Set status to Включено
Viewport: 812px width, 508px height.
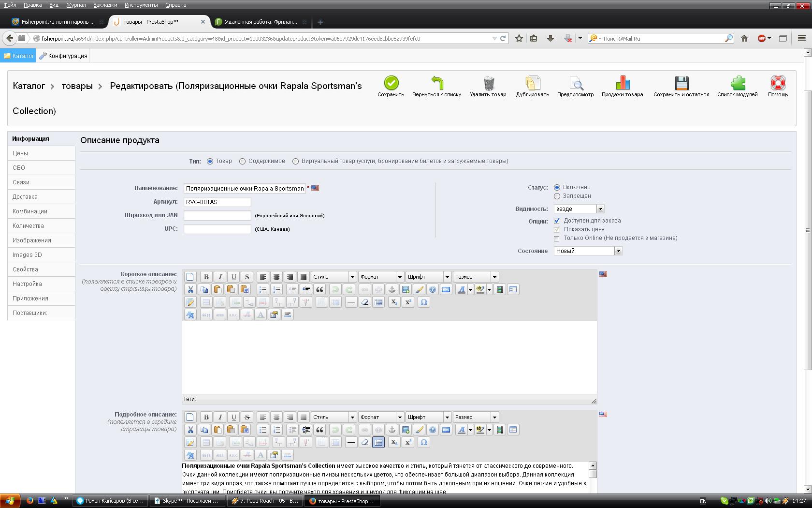557,187
